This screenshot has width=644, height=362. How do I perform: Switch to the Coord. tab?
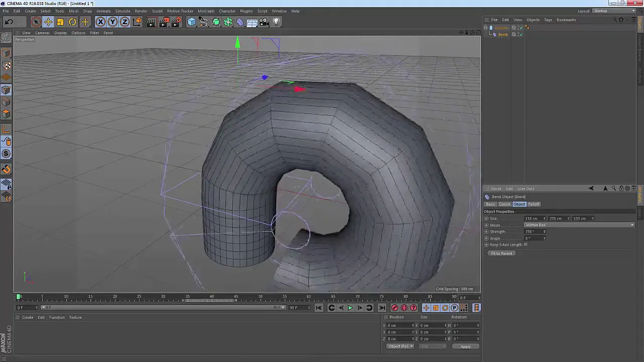click(505, 204)
